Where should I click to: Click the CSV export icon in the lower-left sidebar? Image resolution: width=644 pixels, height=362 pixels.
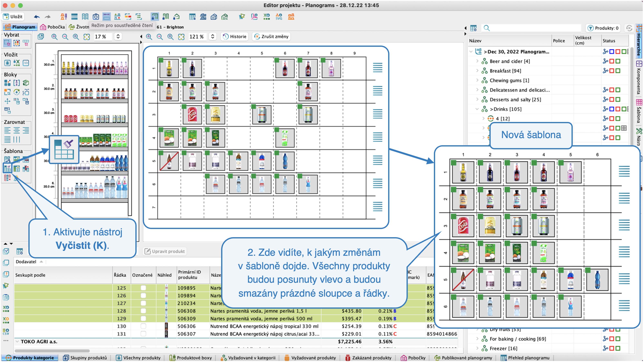tap(6, 332)
